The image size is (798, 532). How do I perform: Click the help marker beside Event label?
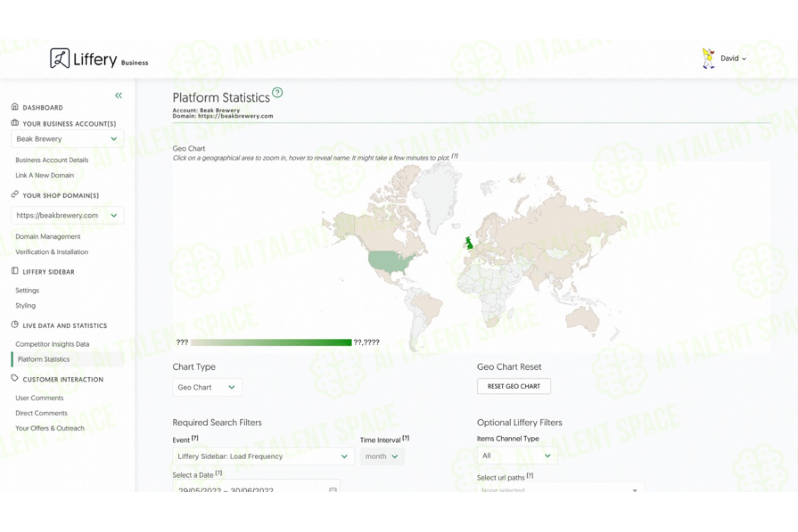pyautogui.click(x=195, y=438)
